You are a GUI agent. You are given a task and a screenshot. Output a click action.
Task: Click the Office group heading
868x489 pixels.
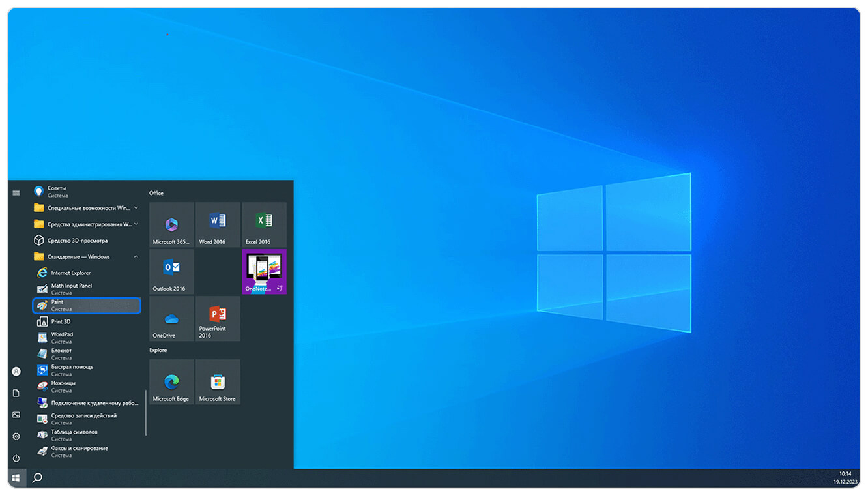point(156,193)
